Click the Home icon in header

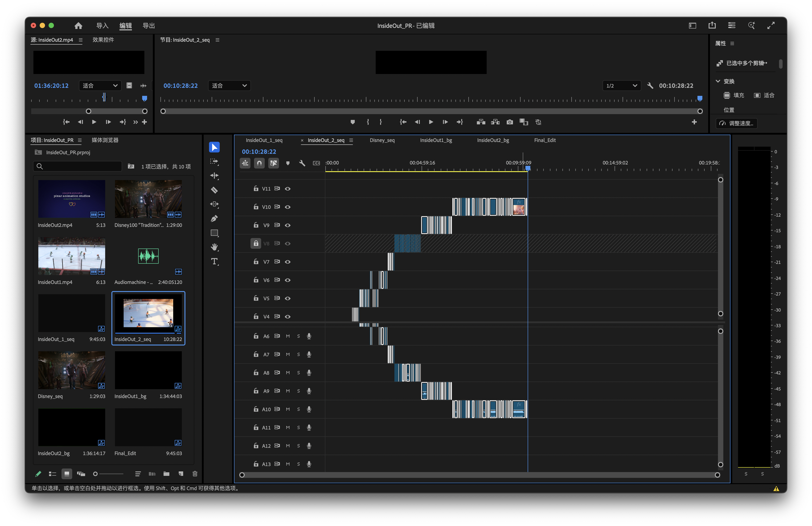78,26
